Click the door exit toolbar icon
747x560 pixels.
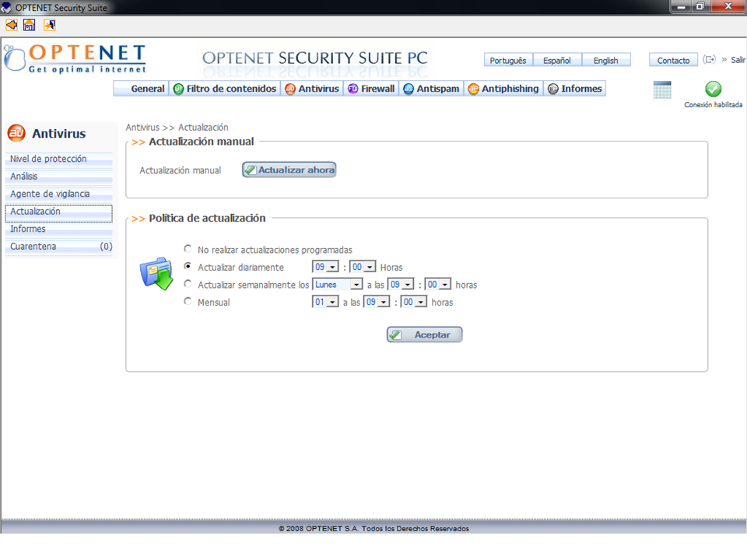coord(49,25)
